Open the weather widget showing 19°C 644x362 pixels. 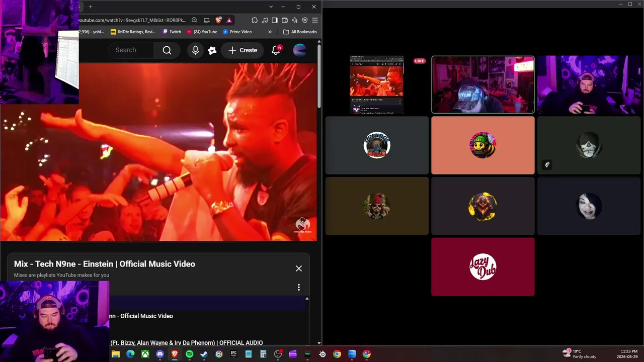click(x=580, y=354)
